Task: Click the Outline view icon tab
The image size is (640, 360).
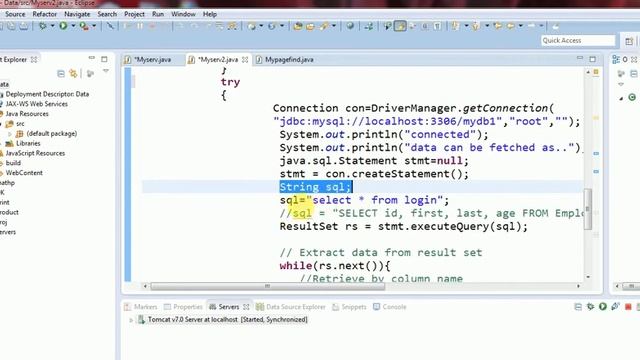Action: coord(616,60)
